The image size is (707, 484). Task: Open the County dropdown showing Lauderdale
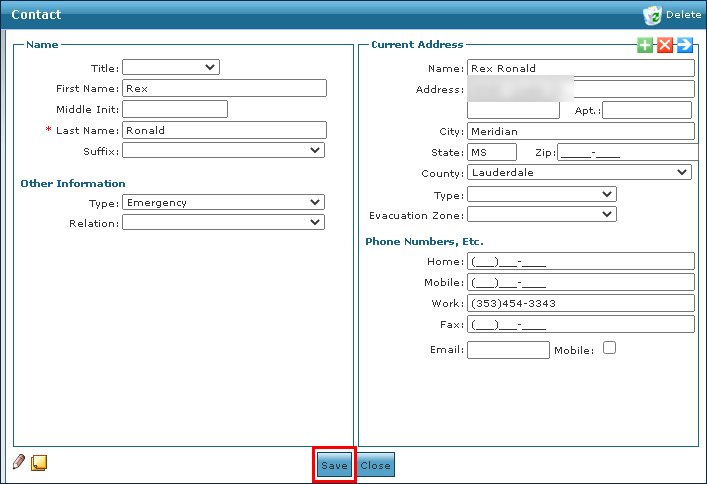(x=579, y=172)
